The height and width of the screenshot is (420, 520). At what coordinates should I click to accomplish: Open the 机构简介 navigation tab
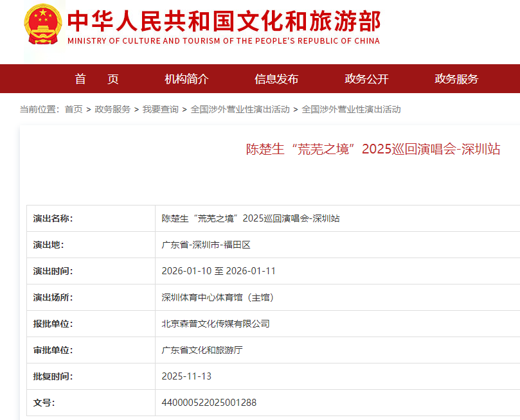click(186, 79)
